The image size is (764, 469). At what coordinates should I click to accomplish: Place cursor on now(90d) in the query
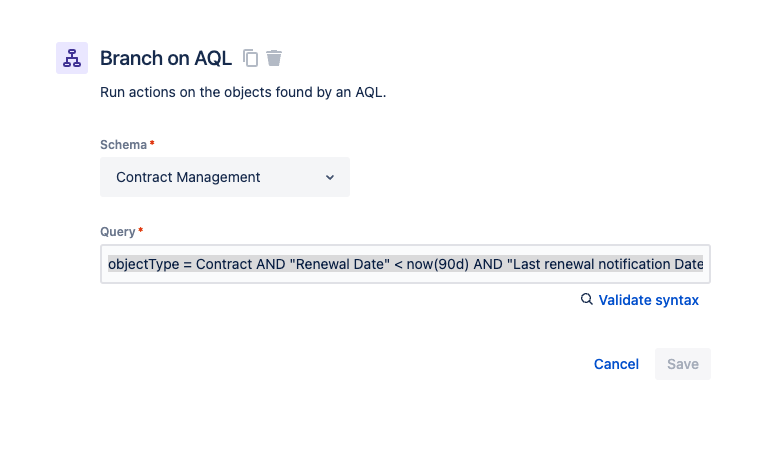tap(427, 265)
